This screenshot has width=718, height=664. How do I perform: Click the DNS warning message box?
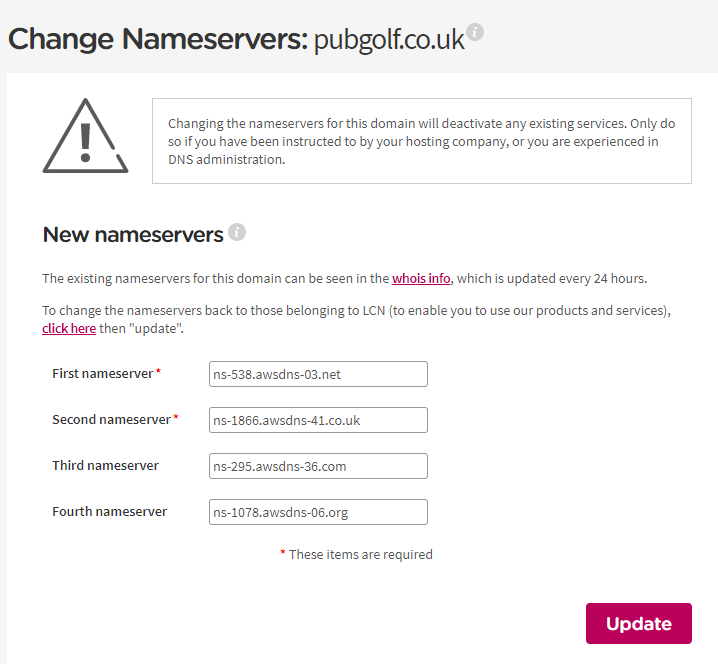422,141
